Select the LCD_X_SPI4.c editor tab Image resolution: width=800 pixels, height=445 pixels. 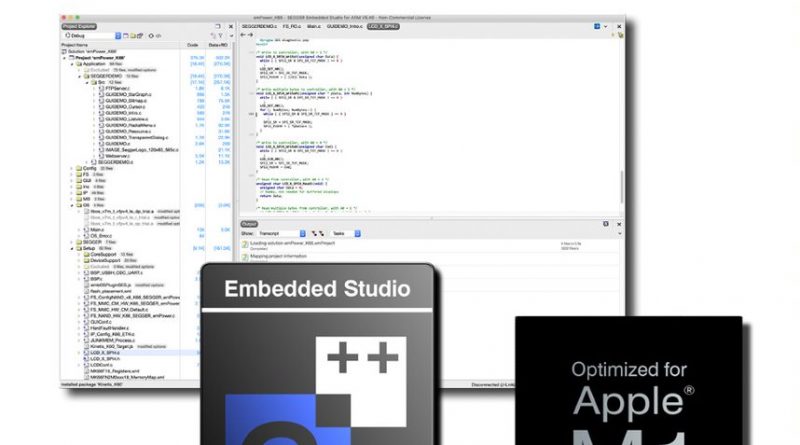point(383,26)
